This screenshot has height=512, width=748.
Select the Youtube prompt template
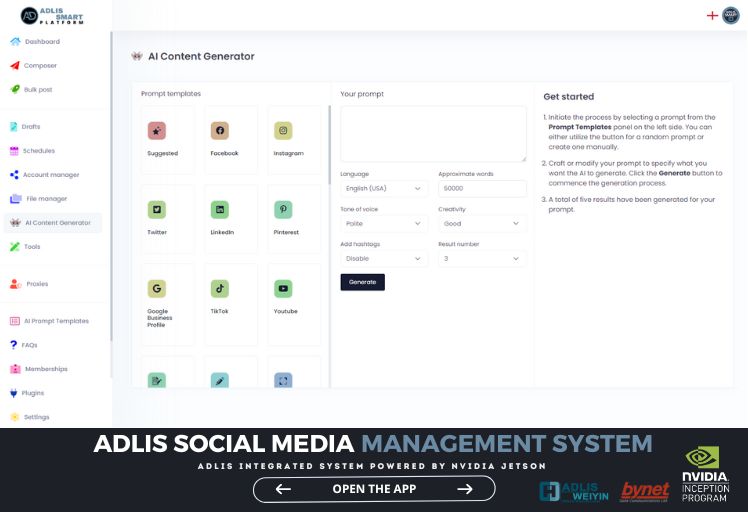(284, 288)
